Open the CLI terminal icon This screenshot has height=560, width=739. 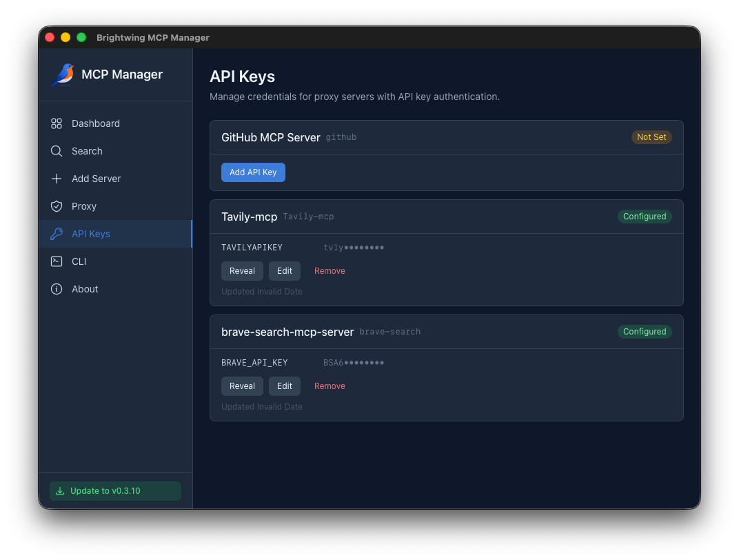(57, 261)
